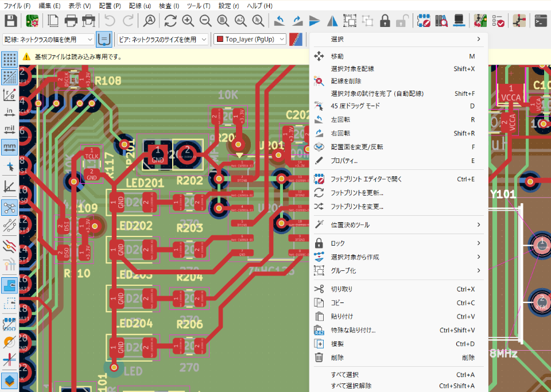Select 移動 in the context menu
Image resolution: width=551 pixels, height=392 pixels.
coord(398,56)
